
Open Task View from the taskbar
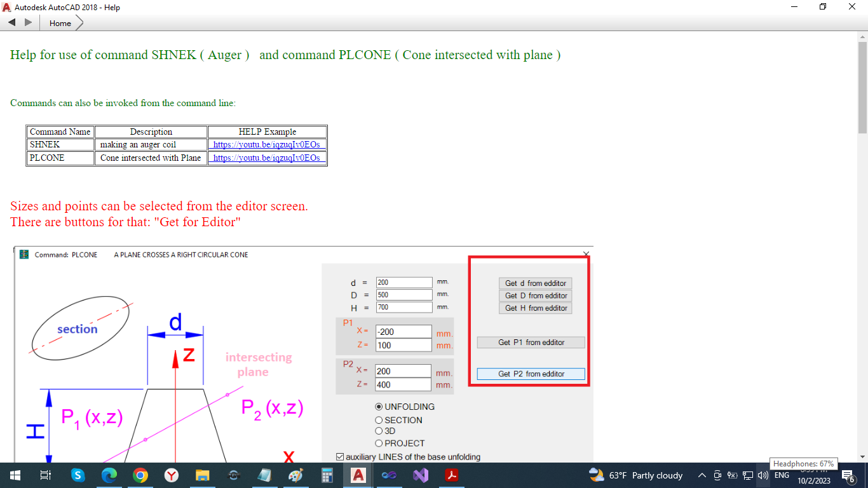coord(45,475)
